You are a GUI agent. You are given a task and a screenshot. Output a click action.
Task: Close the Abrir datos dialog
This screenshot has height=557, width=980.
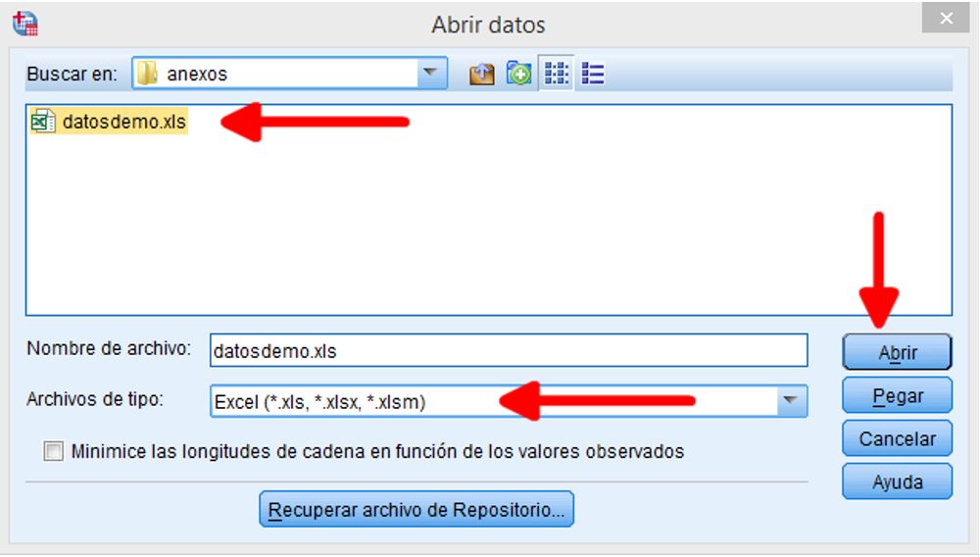[947, 18]
